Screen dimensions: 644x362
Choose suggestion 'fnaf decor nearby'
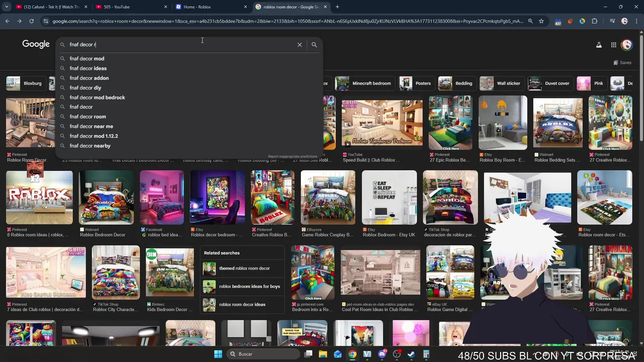tap(189, 146)
